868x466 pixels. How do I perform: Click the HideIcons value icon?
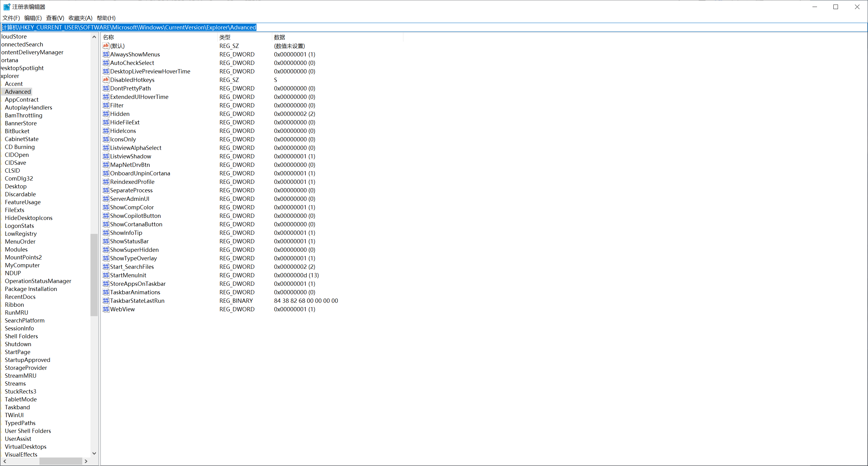coord(106,131)
